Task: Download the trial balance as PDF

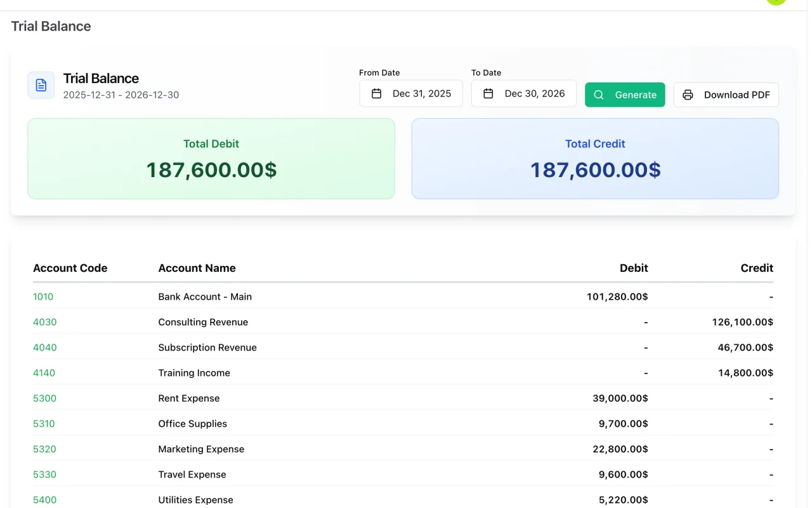Action: point(726,95)
